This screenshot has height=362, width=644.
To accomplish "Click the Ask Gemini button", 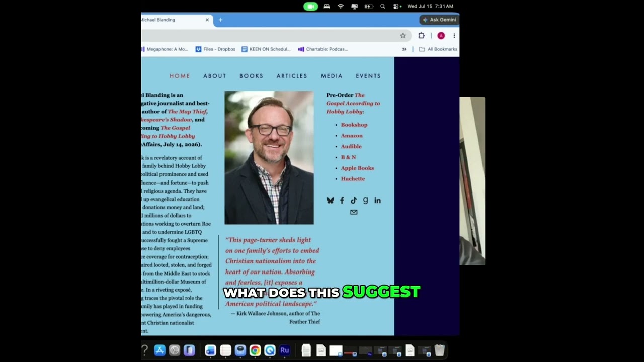I will pos(439,20).
